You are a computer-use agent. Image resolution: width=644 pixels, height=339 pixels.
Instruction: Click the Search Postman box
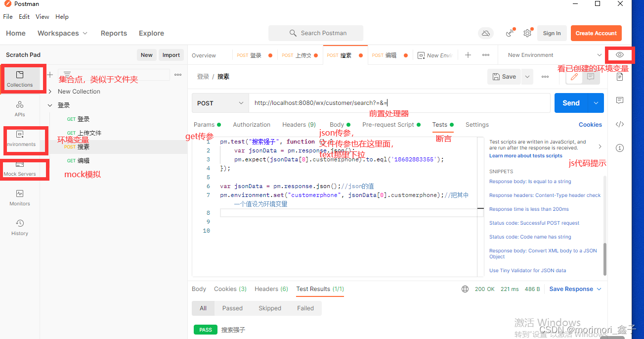click(316, 33)
